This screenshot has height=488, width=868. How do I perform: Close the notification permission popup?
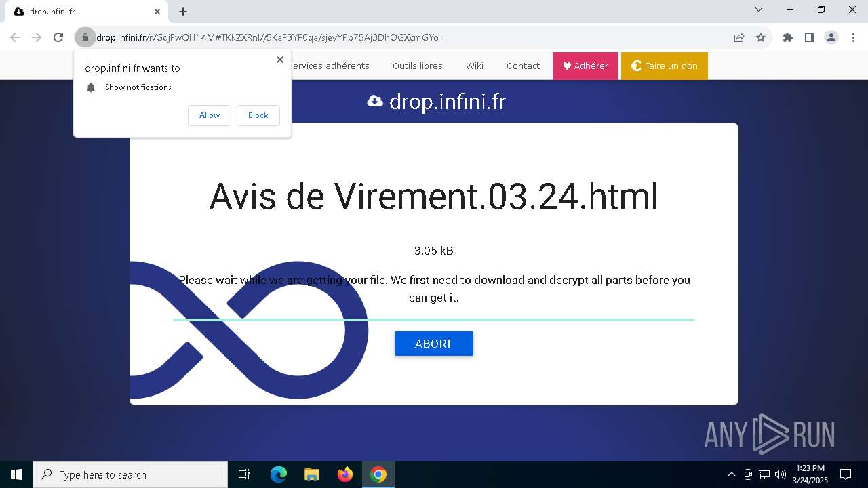[x=279, y=60]
